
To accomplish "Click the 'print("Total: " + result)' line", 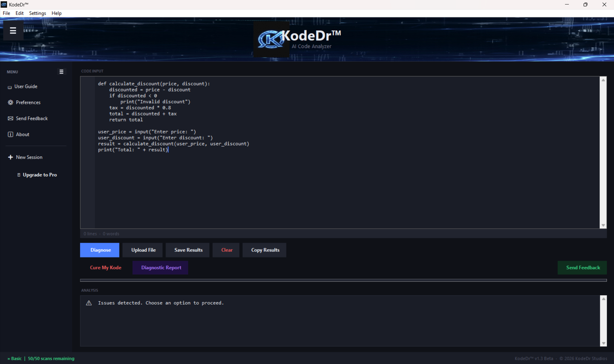I will [133, 150].
